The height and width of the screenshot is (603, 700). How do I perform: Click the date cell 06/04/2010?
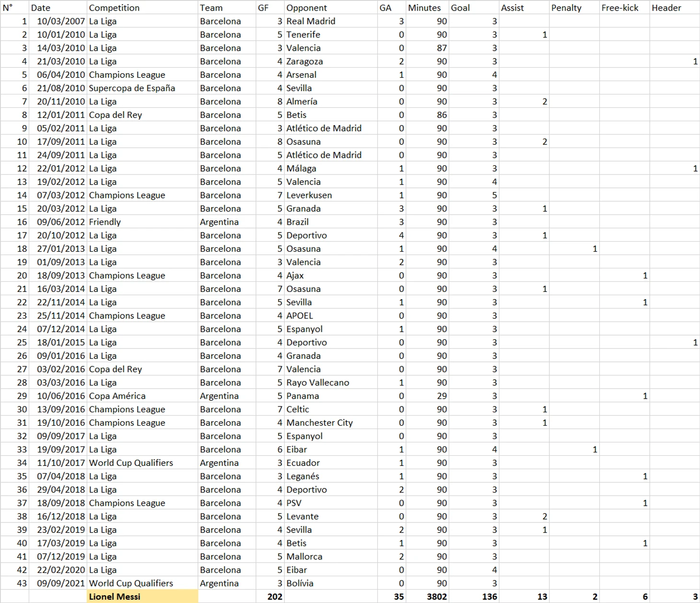point(58,75)
